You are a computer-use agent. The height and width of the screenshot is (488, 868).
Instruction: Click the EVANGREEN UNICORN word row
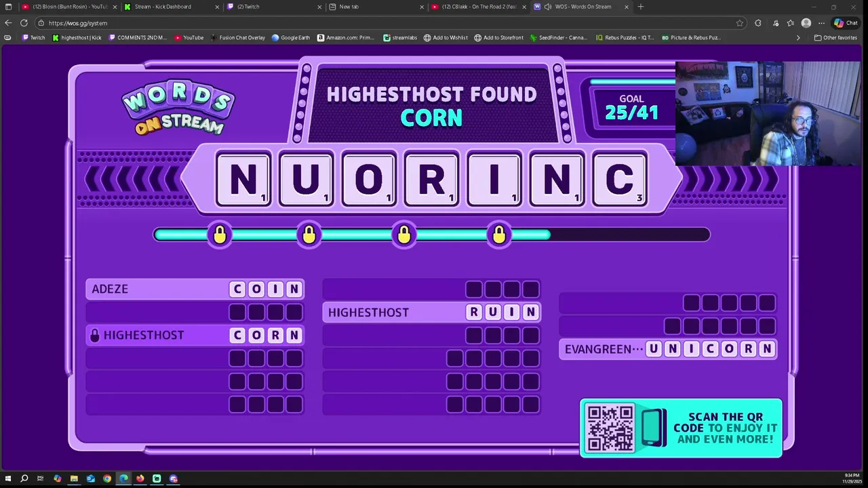click(x=668, y=349)
